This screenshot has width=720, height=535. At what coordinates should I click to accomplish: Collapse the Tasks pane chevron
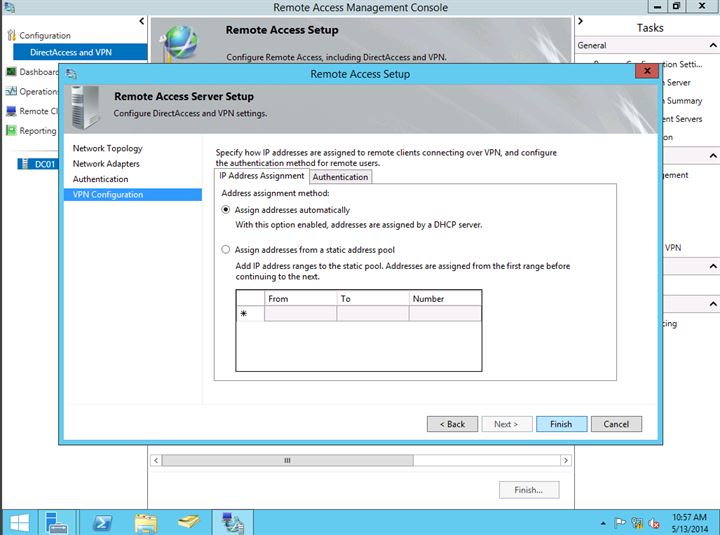pos(580,21)
